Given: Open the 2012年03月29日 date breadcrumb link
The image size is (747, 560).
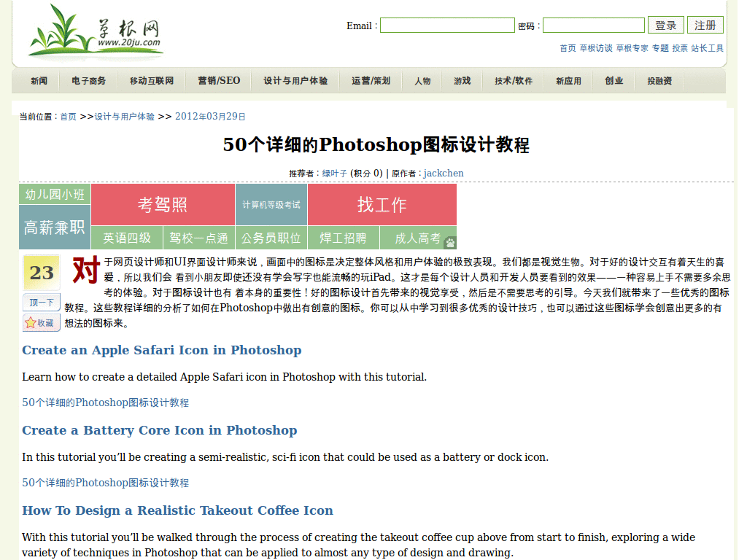Looking at the screenshot, I should (x=210, y=117).
